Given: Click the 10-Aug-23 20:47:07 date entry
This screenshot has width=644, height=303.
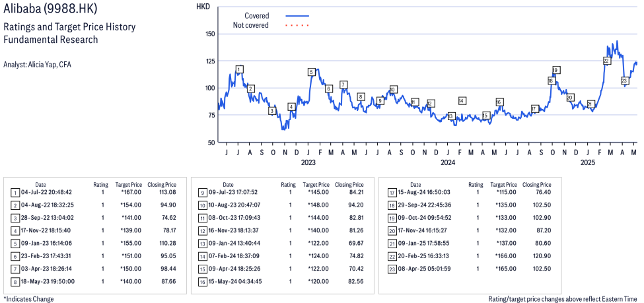Looking at the screenshot, I should (x=235, y=205).
